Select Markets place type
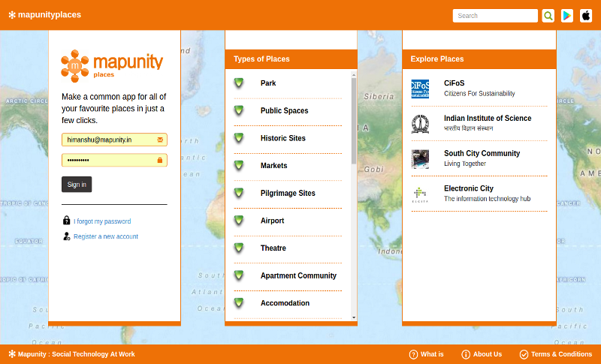Viewport: 601px width, 364px height. click(273, 166)
